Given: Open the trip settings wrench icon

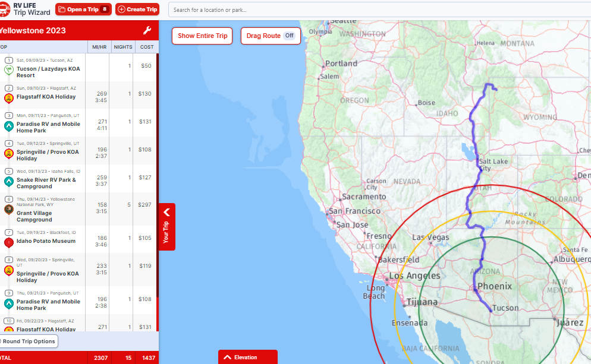Looking at the screenshot, I should pos(147,30).
